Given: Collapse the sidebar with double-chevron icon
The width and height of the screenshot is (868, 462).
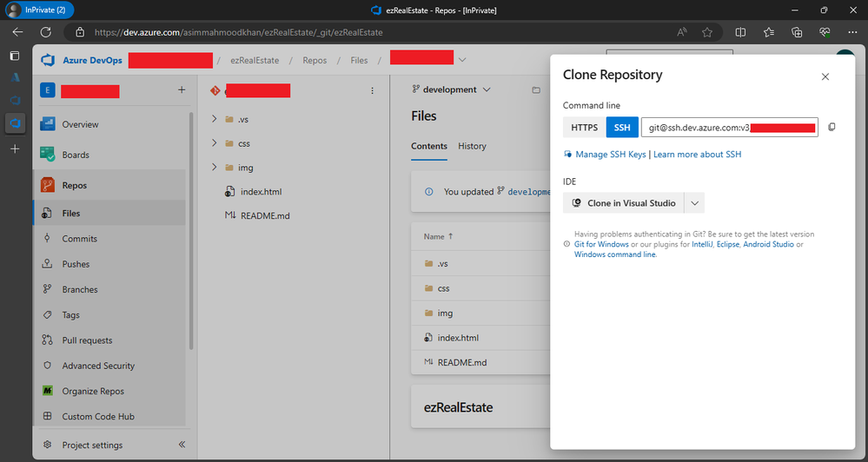Looking at the screenshot, I should [182, 445].
